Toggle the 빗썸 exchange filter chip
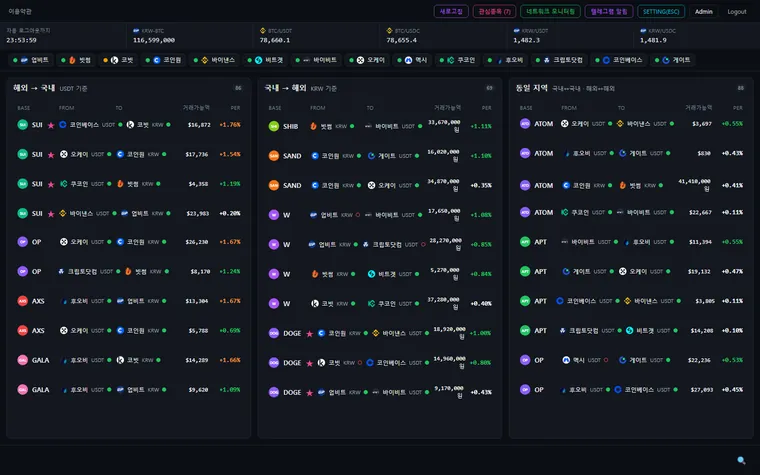 (76, 60)
